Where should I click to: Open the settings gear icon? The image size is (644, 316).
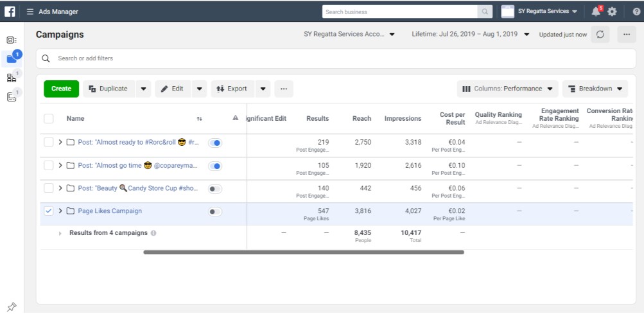click(x=612, y=12)
